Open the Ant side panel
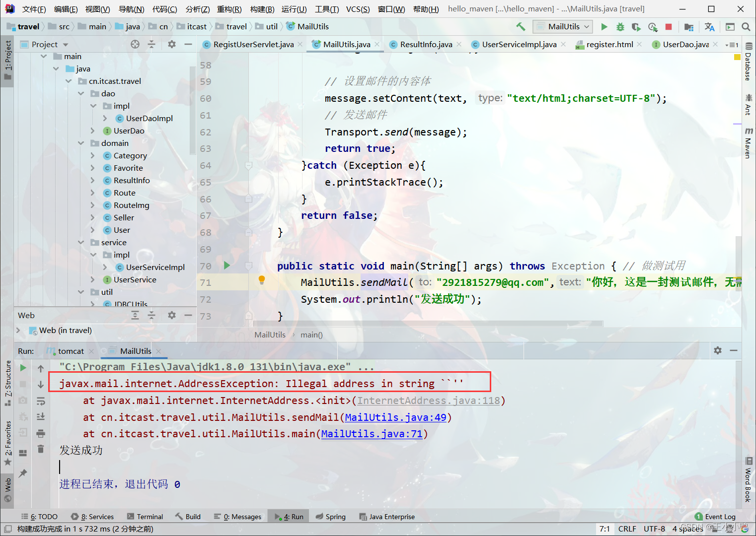This screenshot has height=536, width=756. coord(749,104)
